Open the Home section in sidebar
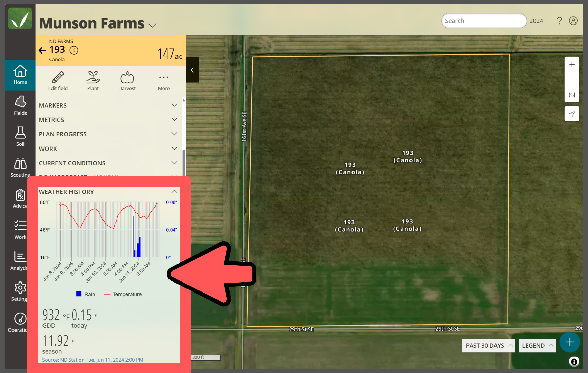Image resolution: width=588 pixels, height=373 pixels. 20,75
